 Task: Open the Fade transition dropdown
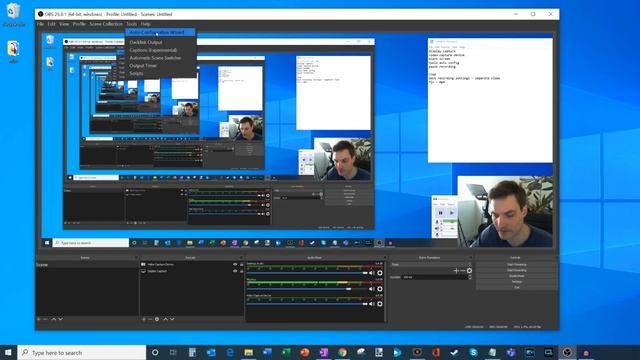[431, 264]
